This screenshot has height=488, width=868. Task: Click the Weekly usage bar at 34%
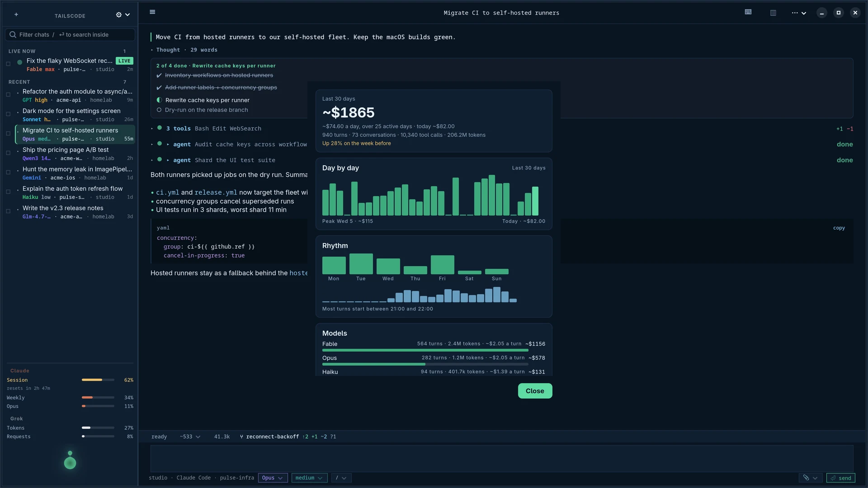[98, 398]
